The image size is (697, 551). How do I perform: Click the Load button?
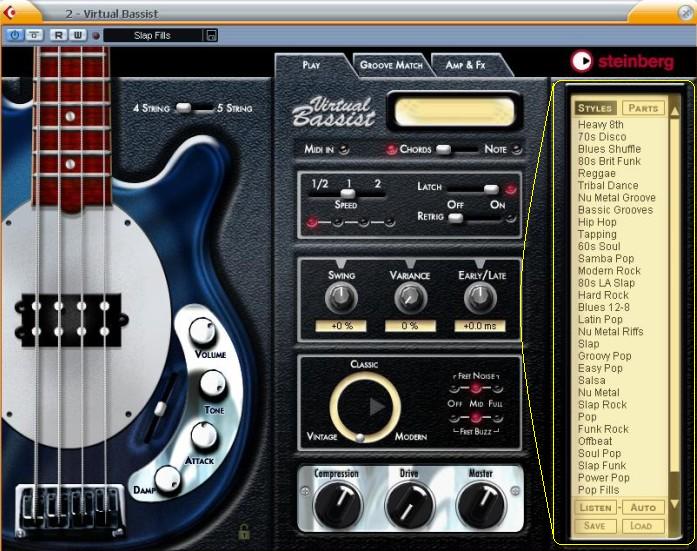tap(641, 526)
